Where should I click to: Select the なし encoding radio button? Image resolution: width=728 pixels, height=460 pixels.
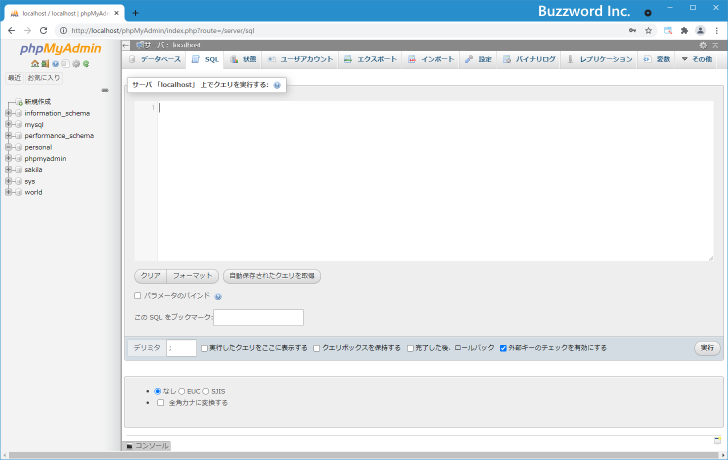157,391
